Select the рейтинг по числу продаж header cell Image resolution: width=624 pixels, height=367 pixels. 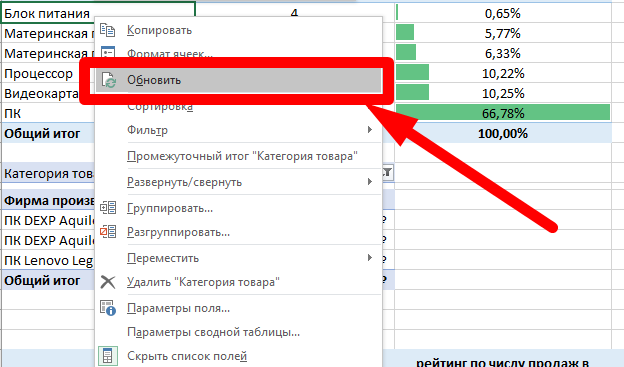tap(503, 359)
